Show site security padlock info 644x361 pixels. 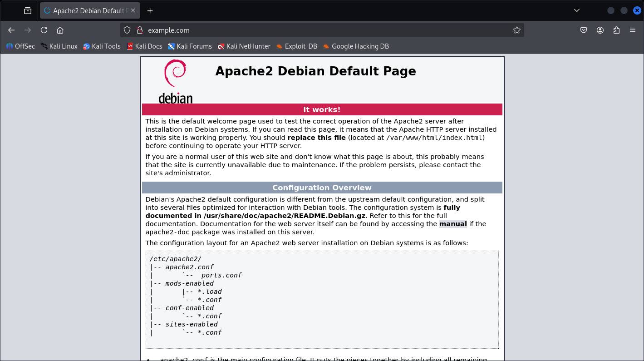coord(139,30)
